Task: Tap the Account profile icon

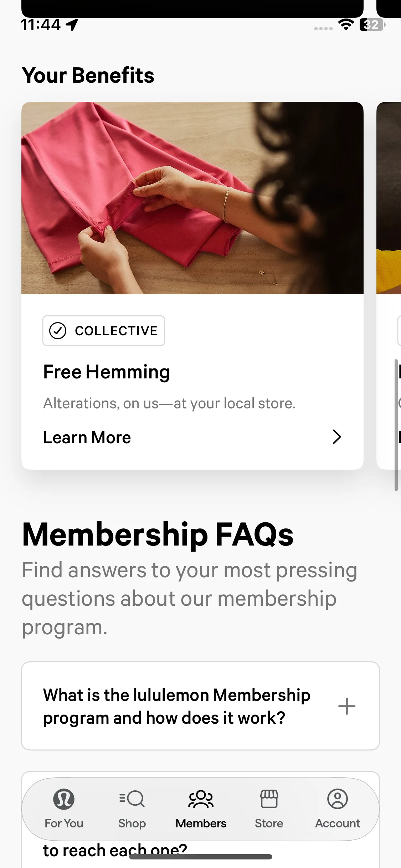Action: point(338,799)
